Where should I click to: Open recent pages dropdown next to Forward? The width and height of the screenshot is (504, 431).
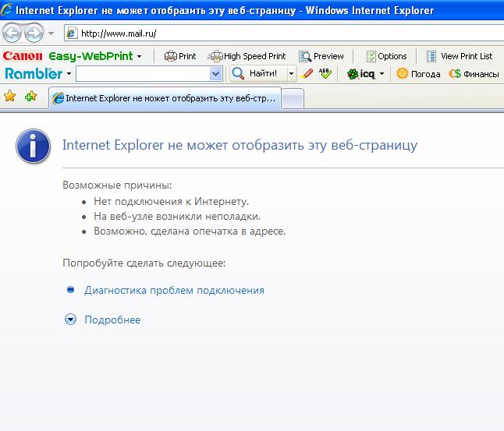point(51,33)
